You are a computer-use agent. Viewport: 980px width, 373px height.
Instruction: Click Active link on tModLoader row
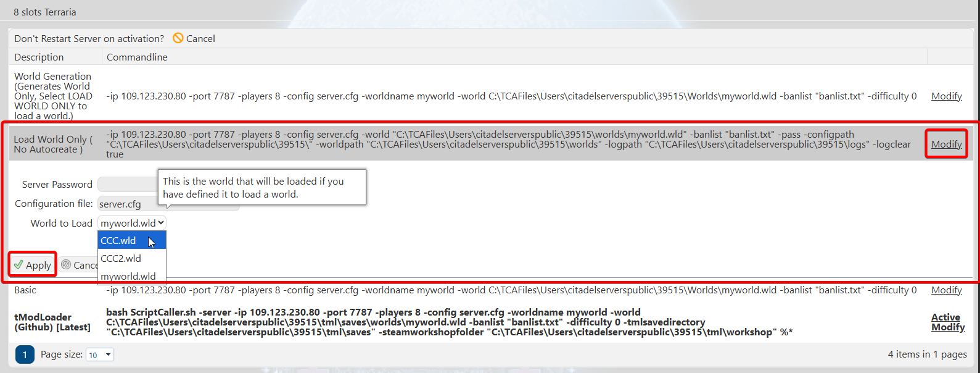point(945,317)
